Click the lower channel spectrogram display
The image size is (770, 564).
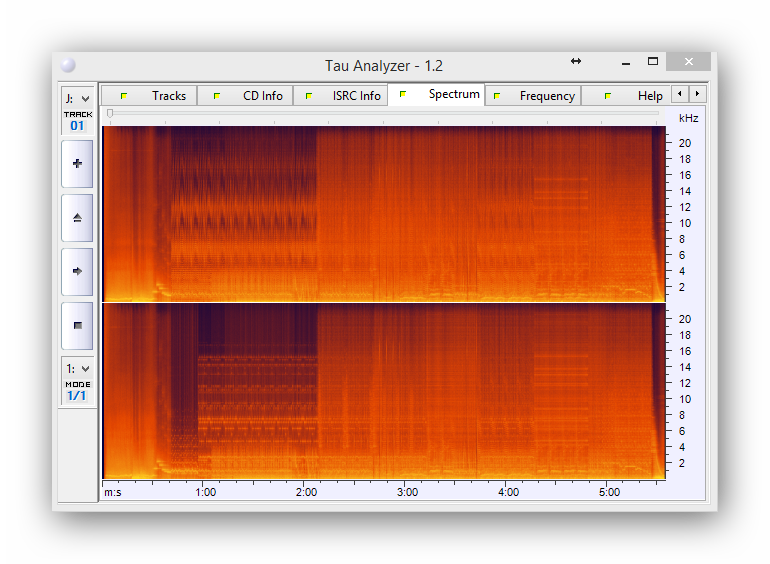(x=384, y=391)
